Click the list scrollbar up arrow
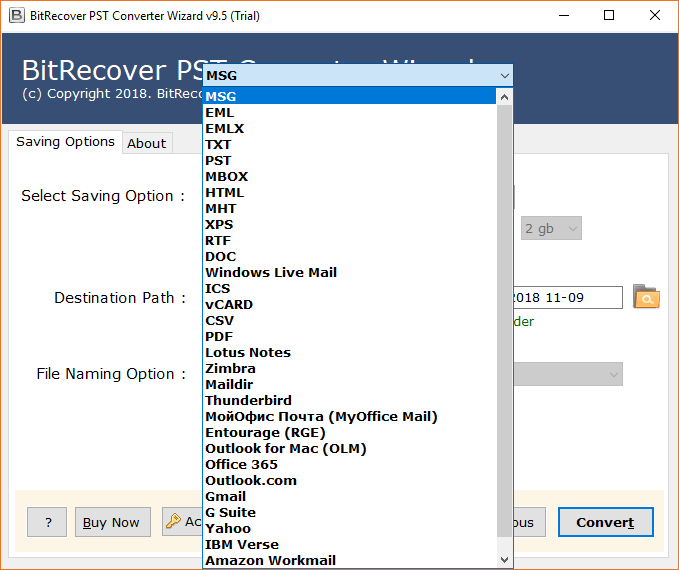679x570 pixels. [x=504, y=97]
